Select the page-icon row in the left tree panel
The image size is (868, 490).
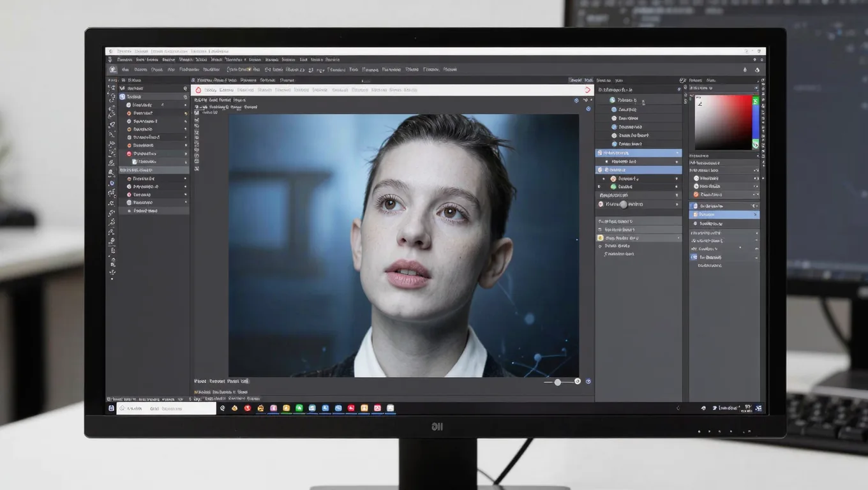click(154, 162)
